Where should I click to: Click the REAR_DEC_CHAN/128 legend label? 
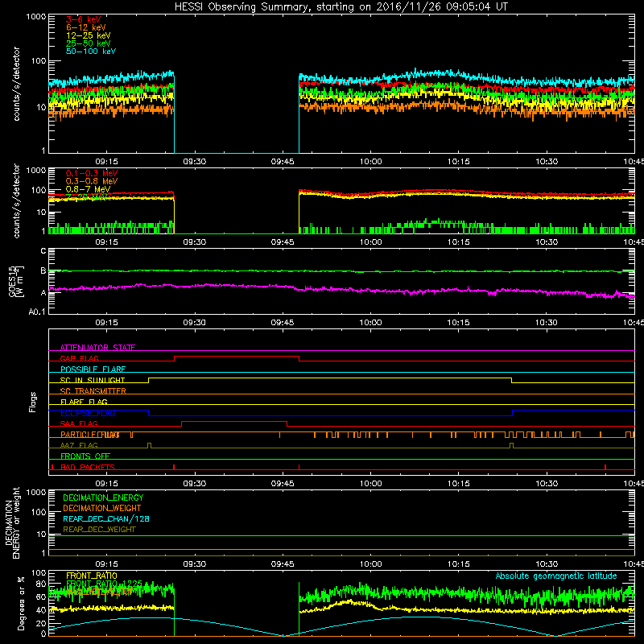click(x=106, y=518)
